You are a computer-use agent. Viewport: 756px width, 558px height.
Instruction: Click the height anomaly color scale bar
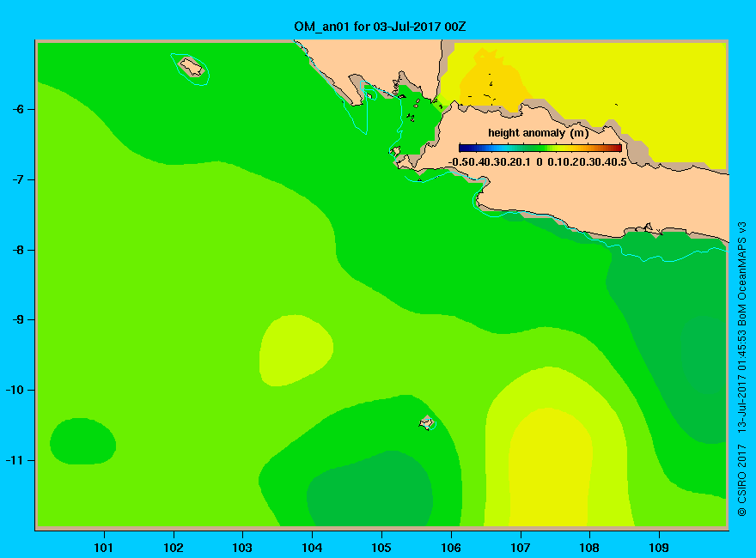[540, 148]
